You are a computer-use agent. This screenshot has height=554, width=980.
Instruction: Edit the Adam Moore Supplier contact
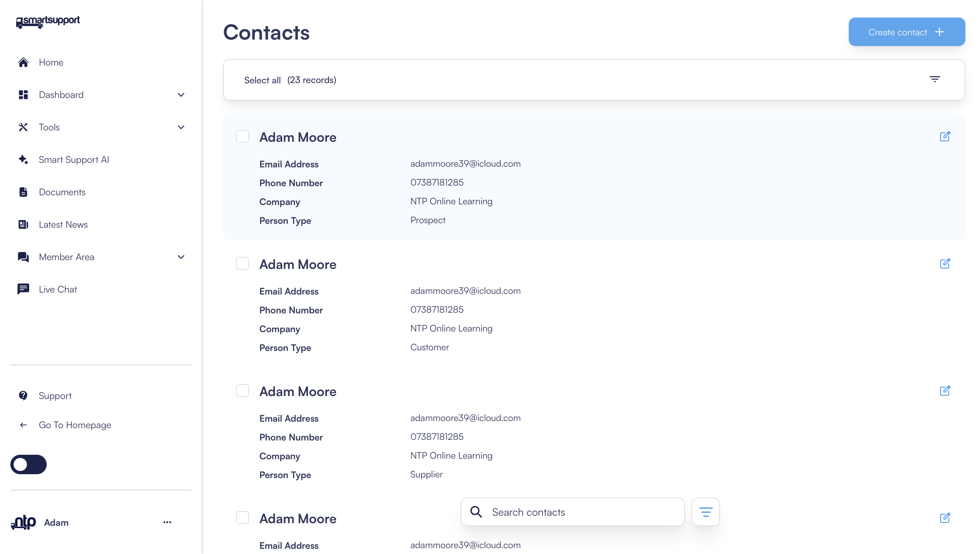pyautogui.click(x=945, y=391)
